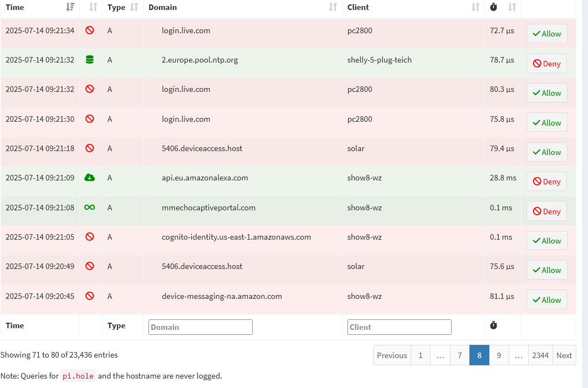Screen dimensions: 588x388
Task: Click client show8-wz for api.eu.amazonalexa.com
Action: pos(365,178)
